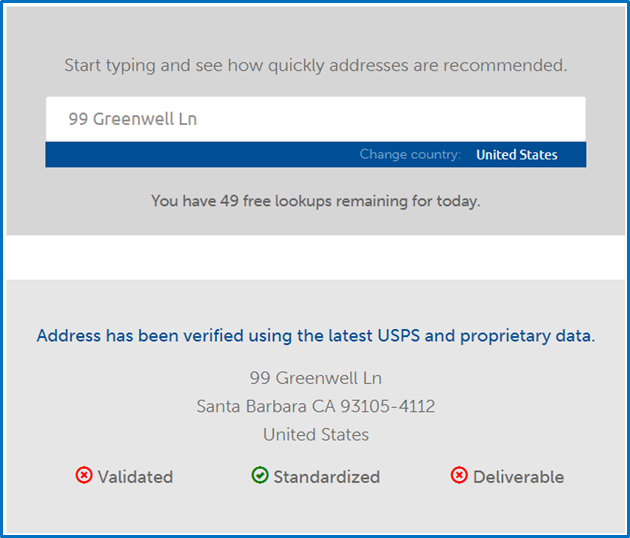
Task: Click the red X icon beside Validated
Action: [84, 475]
